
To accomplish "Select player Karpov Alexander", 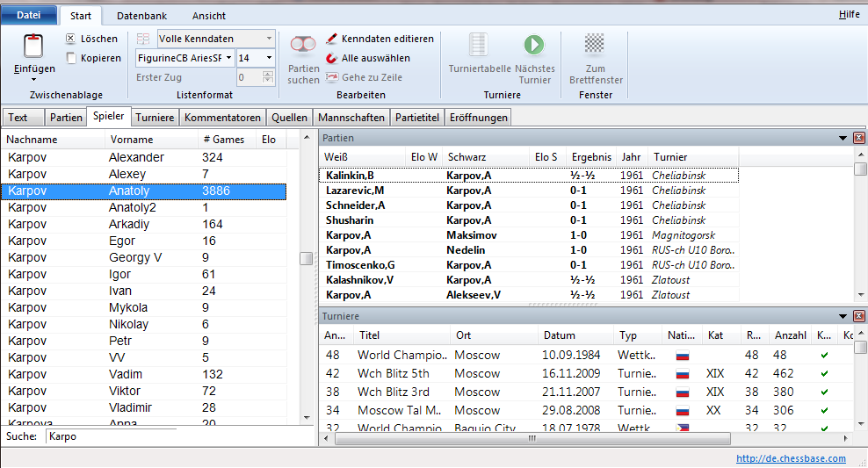I will pyautogui.click(x=144, y=158).
